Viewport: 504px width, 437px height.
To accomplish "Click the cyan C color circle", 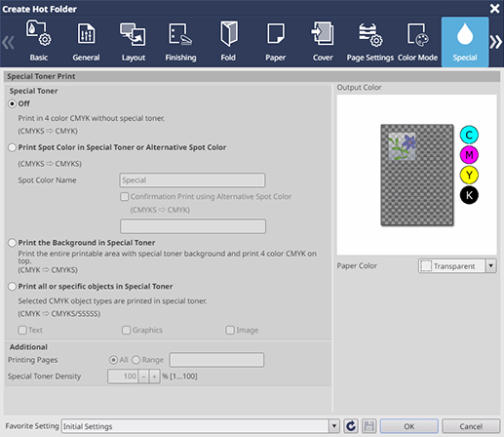I will coord(469,135).
